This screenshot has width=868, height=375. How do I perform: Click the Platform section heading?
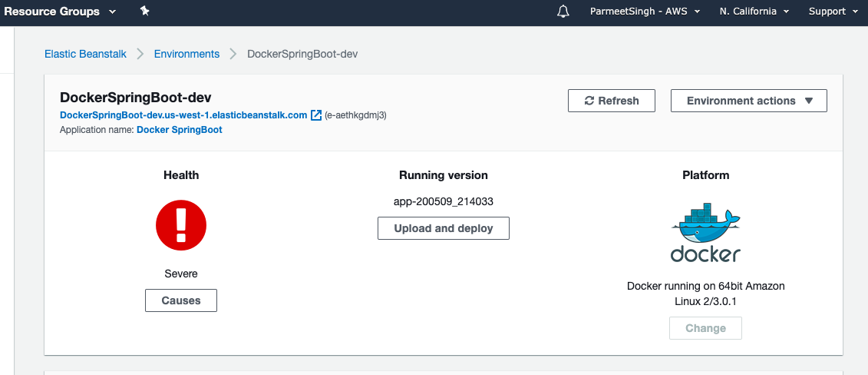[706, 175]
